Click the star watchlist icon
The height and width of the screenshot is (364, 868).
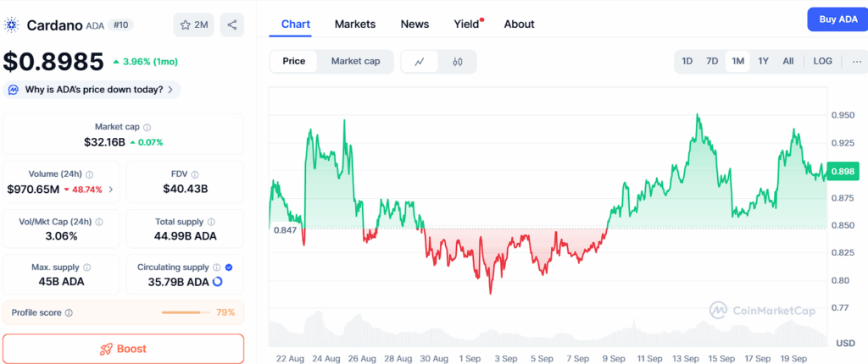coord(186,25)
